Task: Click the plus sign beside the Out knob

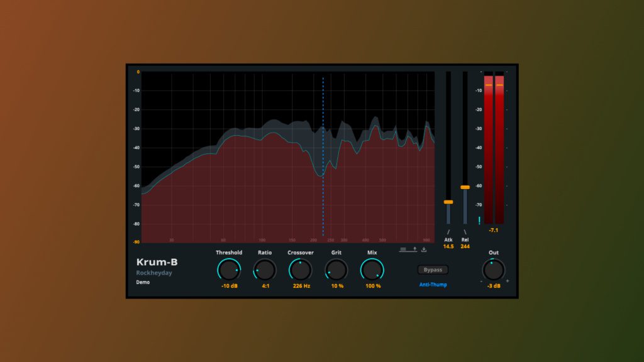Action: [508, 281]
